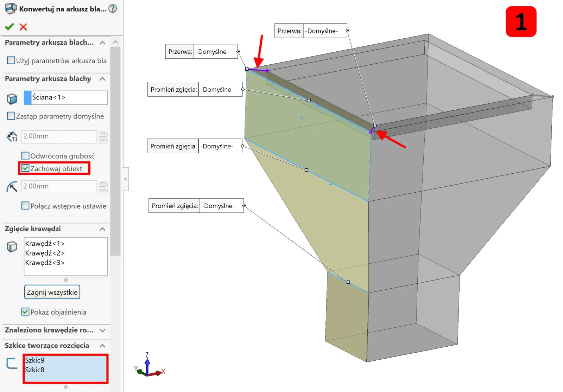Click the thickness field spinner arrows
Image resolution: width=563 pixels, height=392 pixels.
click(103, 136)
